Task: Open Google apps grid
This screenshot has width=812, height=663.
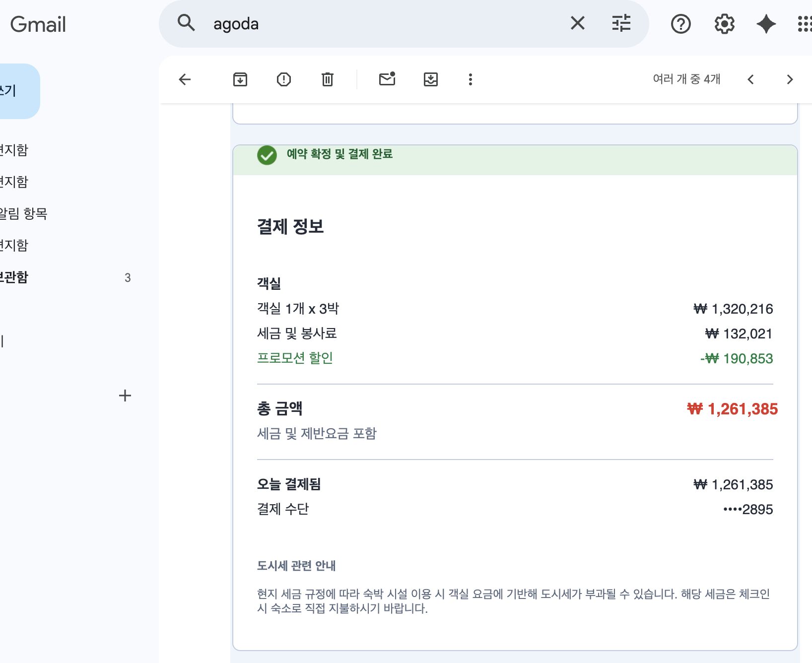Action: click(x=805, y=24)
